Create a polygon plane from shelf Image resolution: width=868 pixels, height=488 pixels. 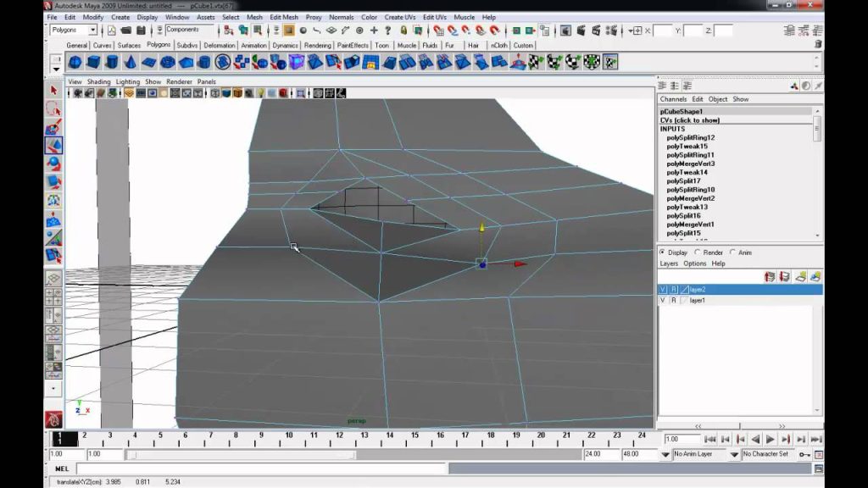tap(149, 62)
